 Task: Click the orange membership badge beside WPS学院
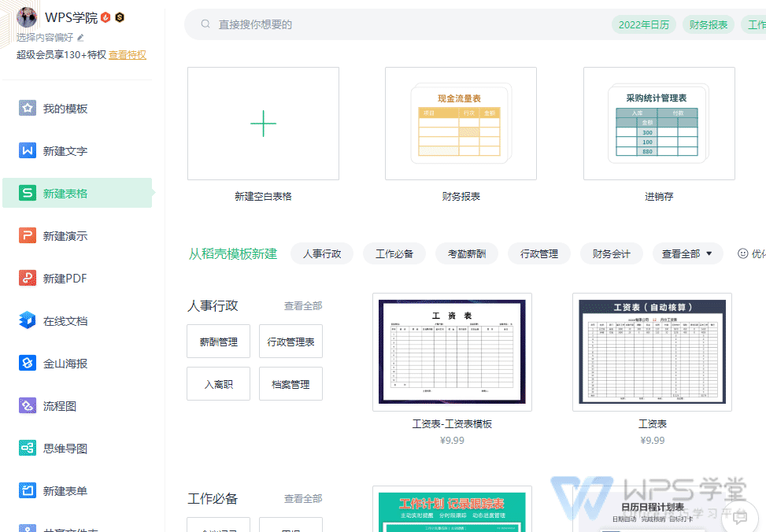click(x=105, y=17)
